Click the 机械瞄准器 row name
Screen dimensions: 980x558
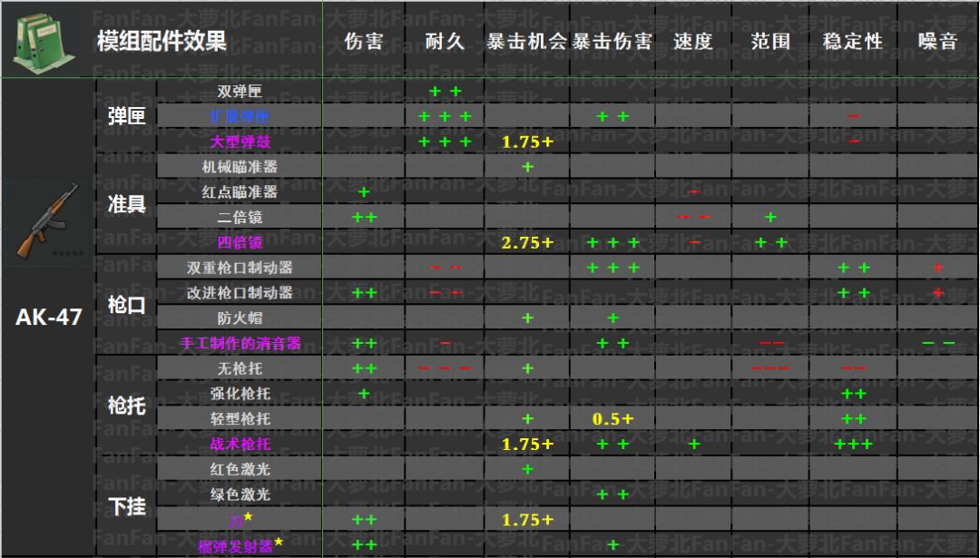coord(240,166)
